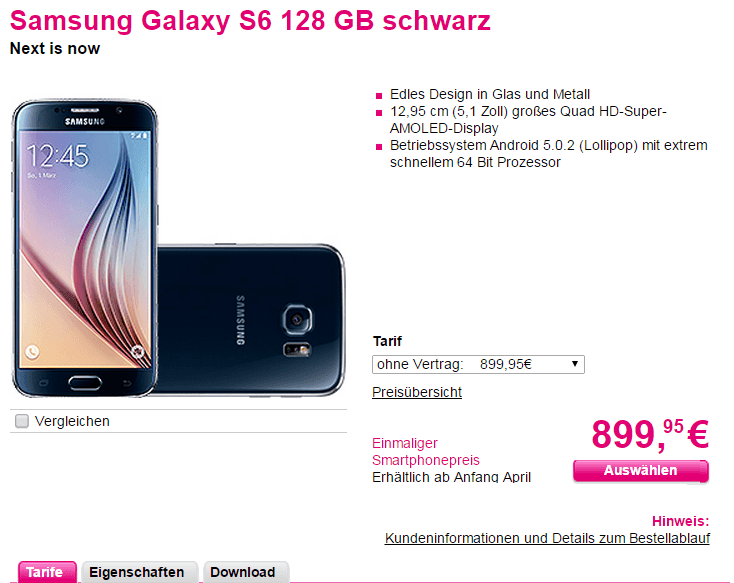
Task: Switch to the Eigenschaften tab
Action: [139, 572]
